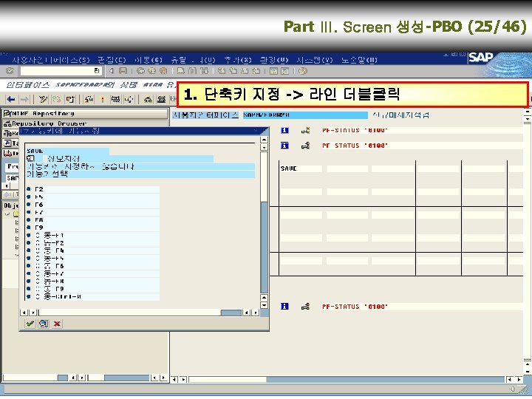Select the F8 key row in dialog
532x399 pixels.
pos(92,220)
